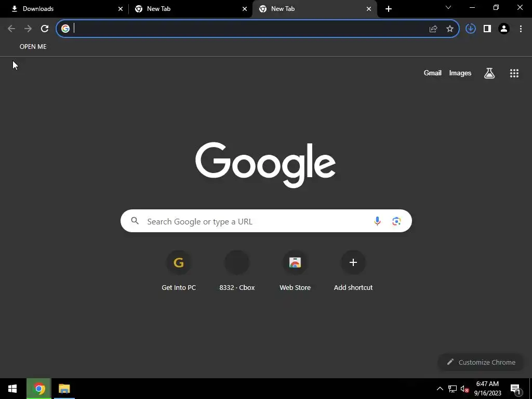Click the muted volume tray icon
Screen dimensions: 532x399
click(x=464, y=389)
